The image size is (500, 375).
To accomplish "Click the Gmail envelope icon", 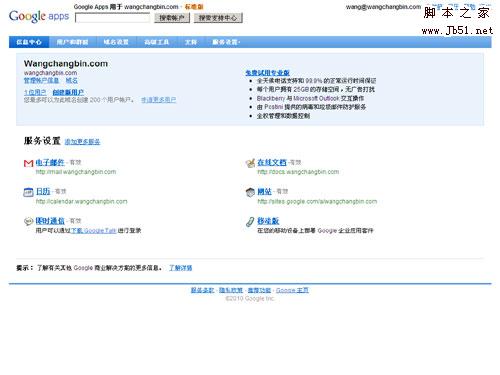I will (x=28, y=163).
